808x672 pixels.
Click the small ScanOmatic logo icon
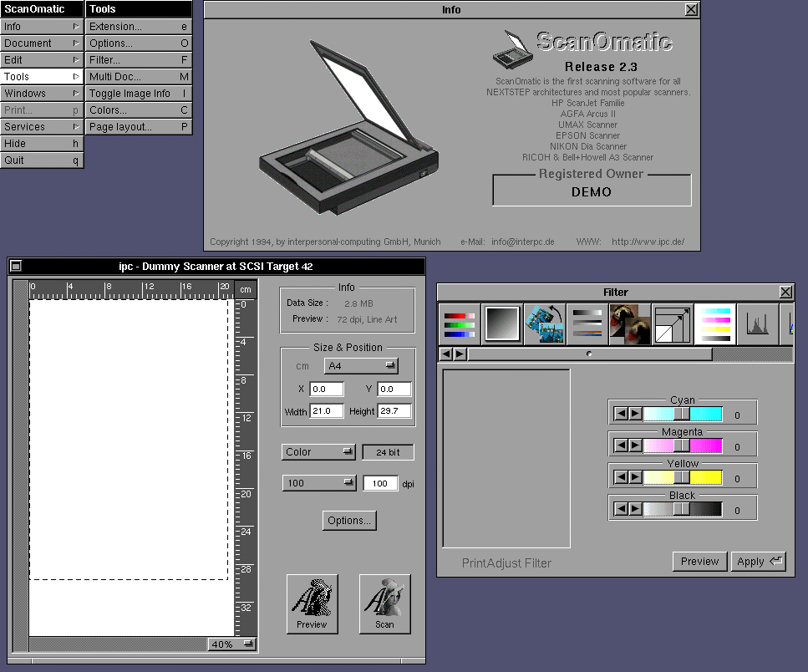point(513,50)
